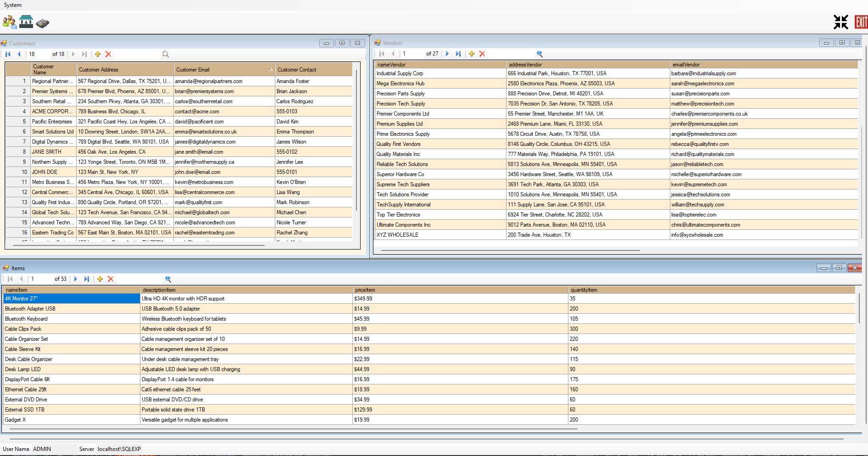Jump to the last item record
868x456 pixels.
pyautogui.click(x=86, y=279)
